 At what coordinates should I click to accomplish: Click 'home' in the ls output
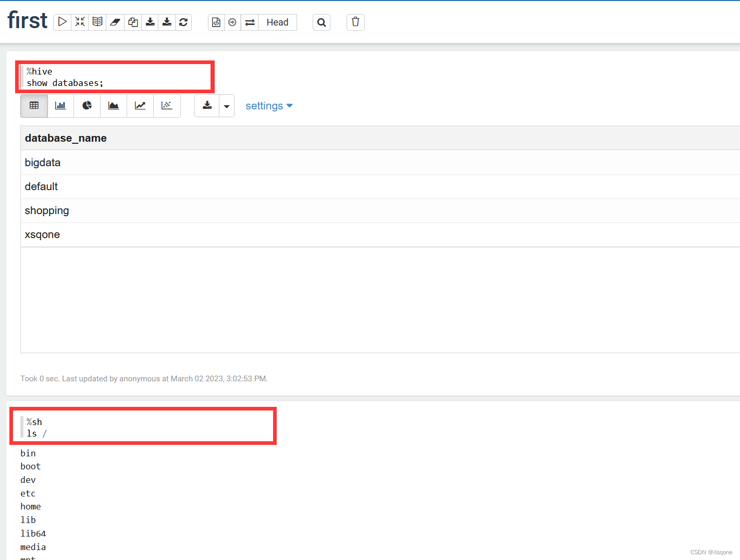pyautogui.click(x=31, y=506)
